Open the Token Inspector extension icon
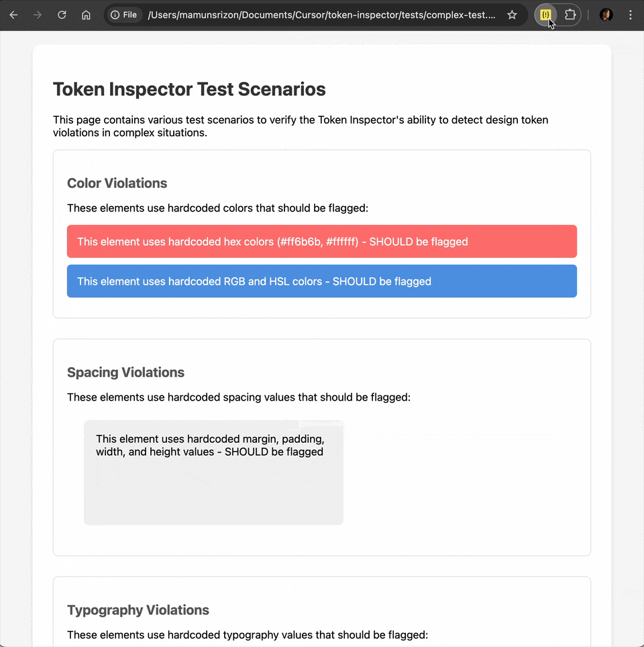Image resolution: width=644 pixels, height=647 pixels. coord(545,15)
